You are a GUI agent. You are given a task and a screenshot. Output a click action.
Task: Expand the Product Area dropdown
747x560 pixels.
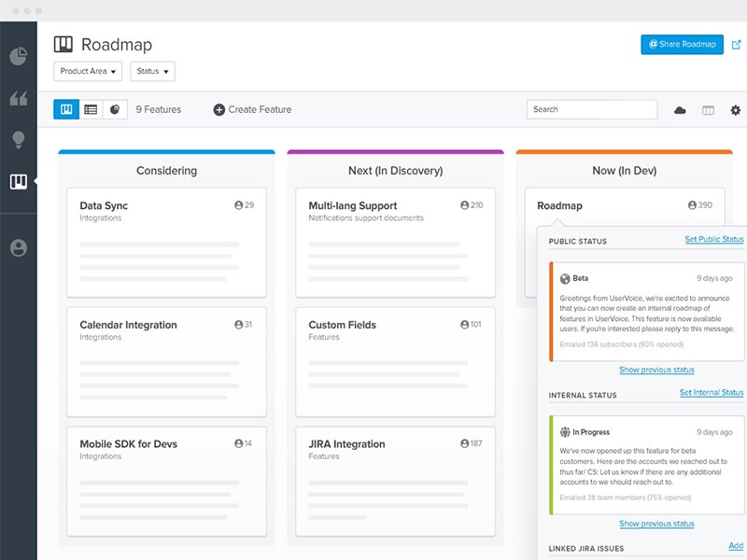[89, 71]
